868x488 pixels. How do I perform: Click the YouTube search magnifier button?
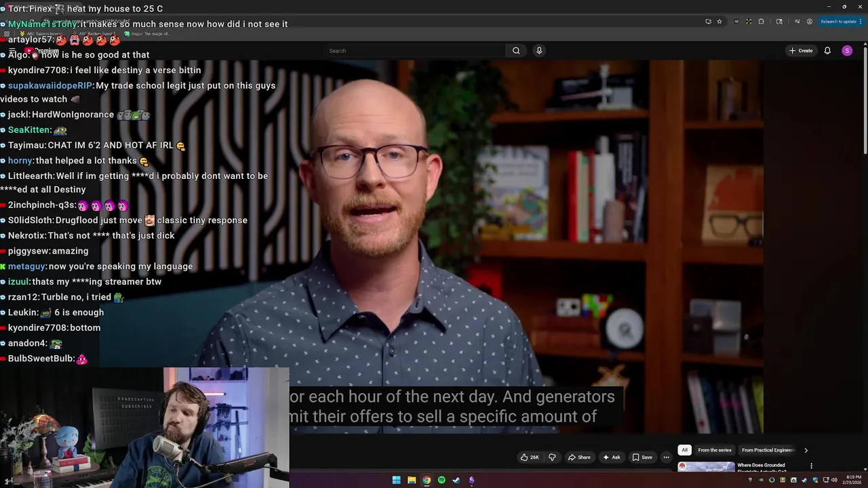[516, 51]
